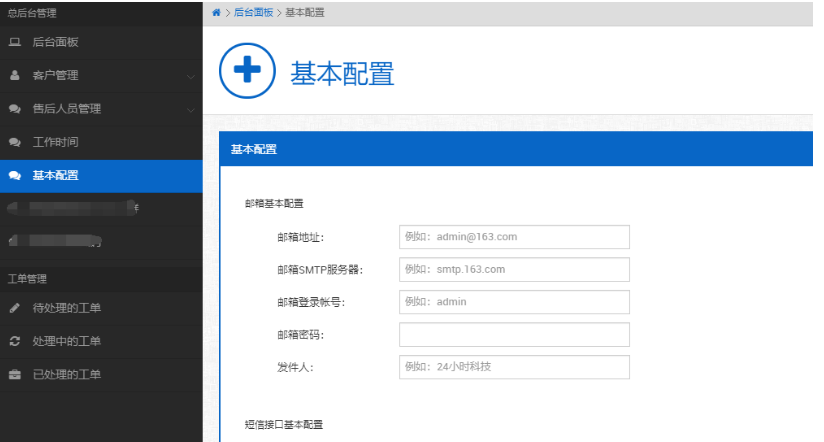824x442 pixels.
Task: Click the 邮箱SMTP服务器 field label
Action: (x=320, y=270)
